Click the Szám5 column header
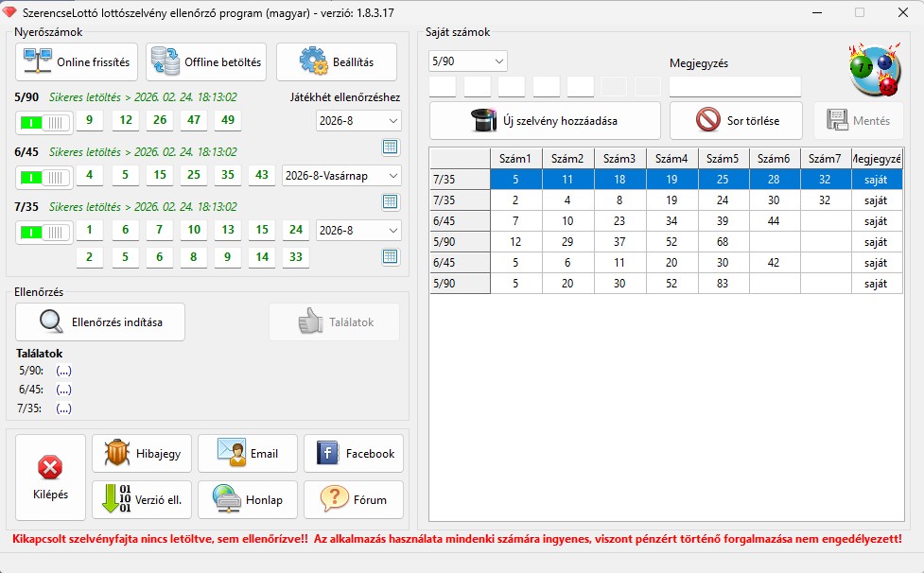The image size is (924, 573). click(x=723, y=158)
